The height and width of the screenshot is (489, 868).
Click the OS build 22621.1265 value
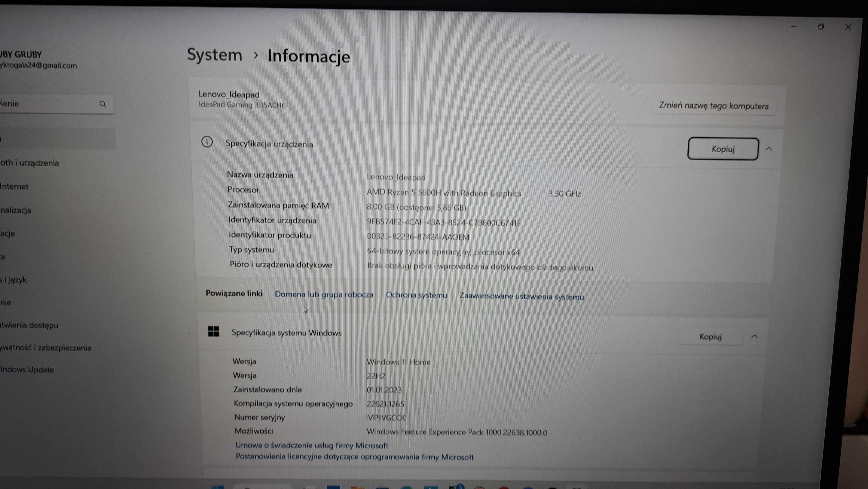pyautogui.click(x=386, y=404)
